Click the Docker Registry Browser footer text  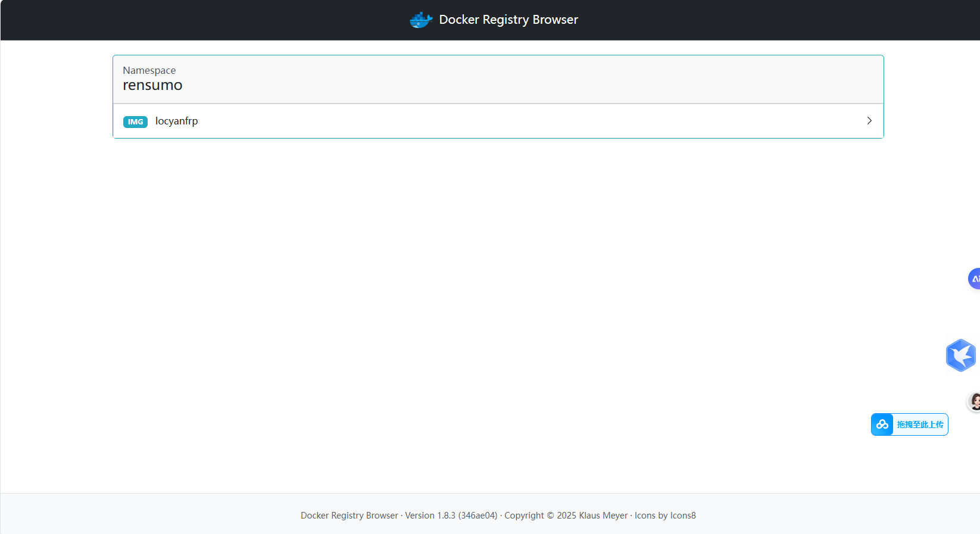(x=349, y=516)
